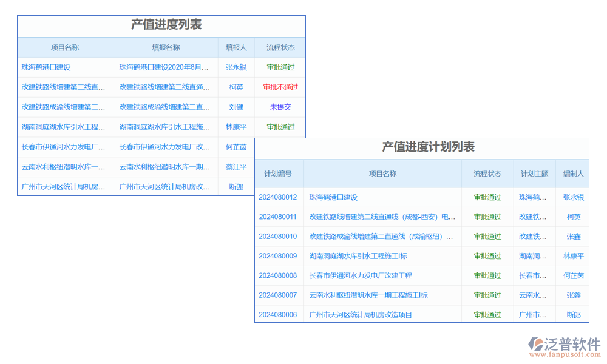Click the 编制人 column header
Viewport: 607px width, 364px height.
(x=573, y=174)
